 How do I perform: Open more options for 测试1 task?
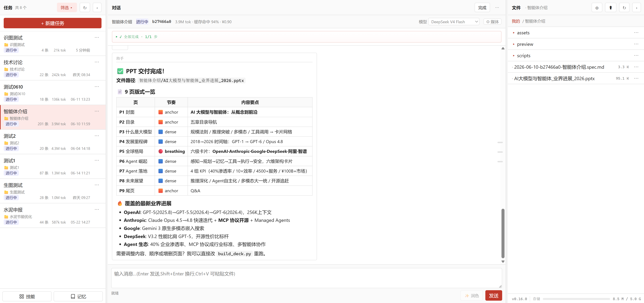click(x=97, y=160)
